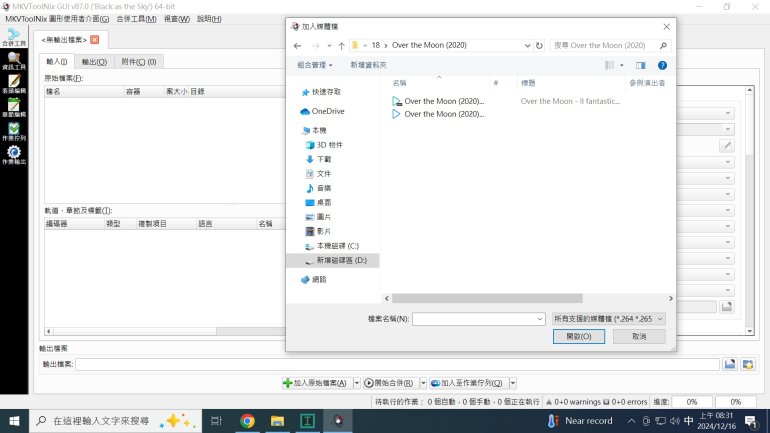This screenshot has width=770, height=433.
Task: Click the horizontal scrollbar in file list
Action: point(487,298)
